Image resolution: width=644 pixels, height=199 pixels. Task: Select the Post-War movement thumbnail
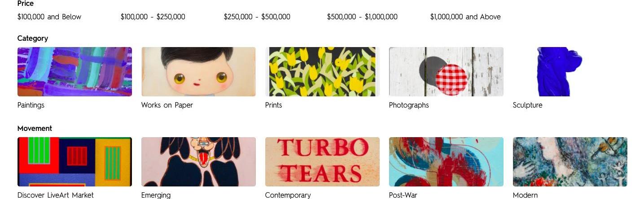(x=446, y=162)
